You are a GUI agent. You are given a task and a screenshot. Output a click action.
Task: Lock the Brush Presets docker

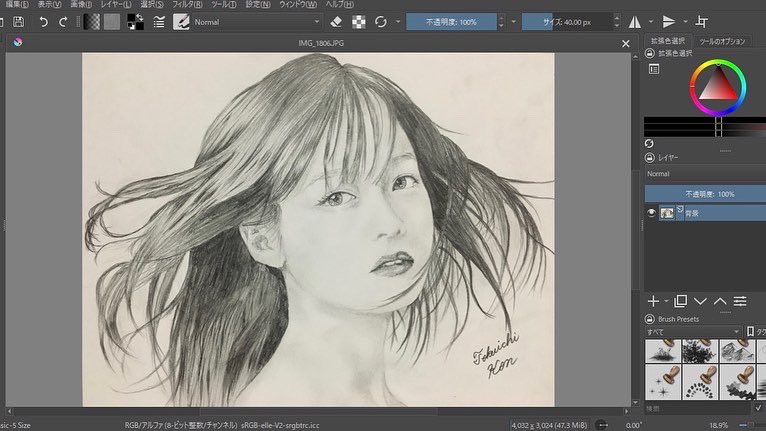coord(649,319)
